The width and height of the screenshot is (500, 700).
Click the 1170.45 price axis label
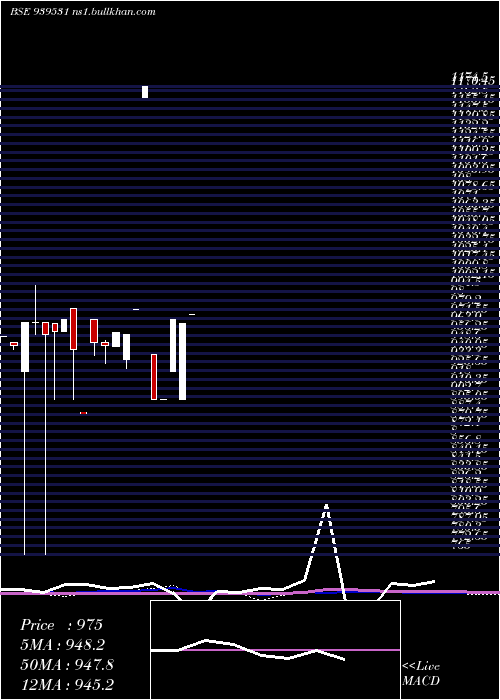(x=473, y=81)
